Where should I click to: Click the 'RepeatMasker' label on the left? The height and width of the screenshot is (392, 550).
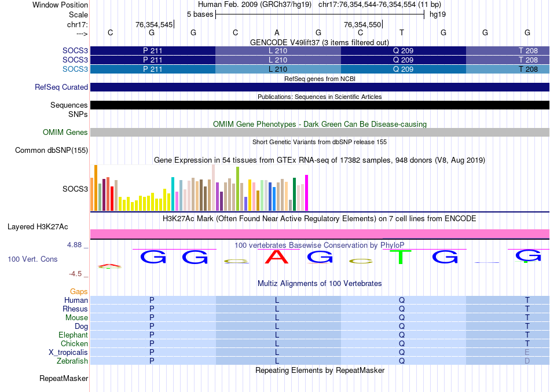[x=64, y=378]
